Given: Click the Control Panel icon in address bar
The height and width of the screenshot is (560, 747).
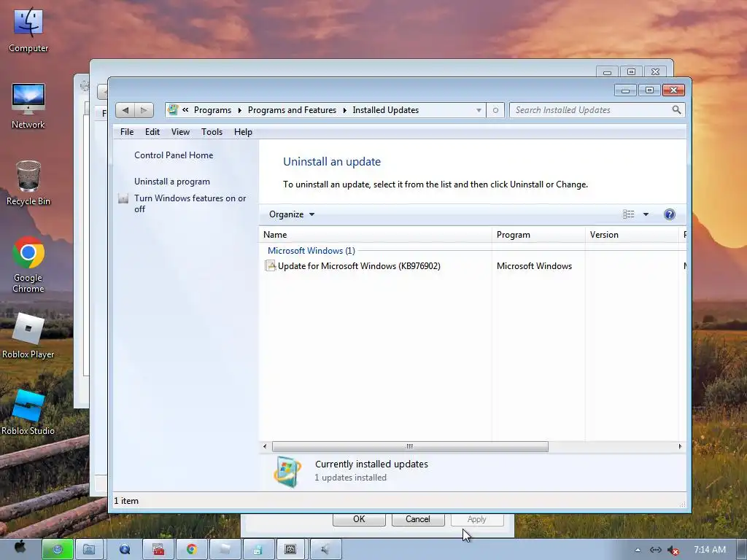Looking at the screenshot, I should pos(173,110).
